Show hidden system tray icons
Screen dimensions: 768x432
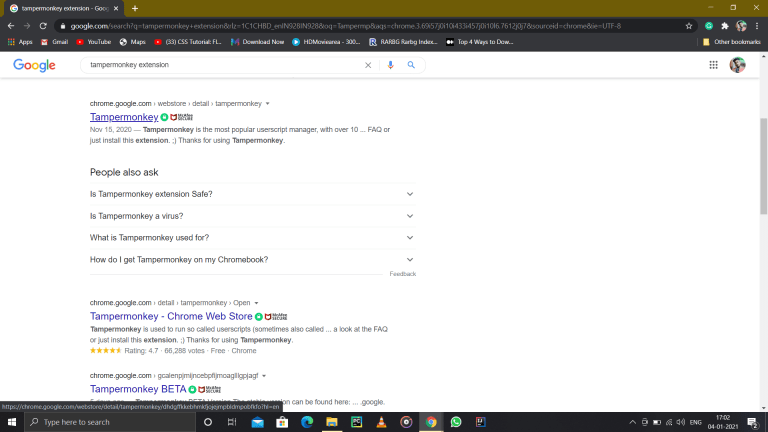click(x=632, y=422)
